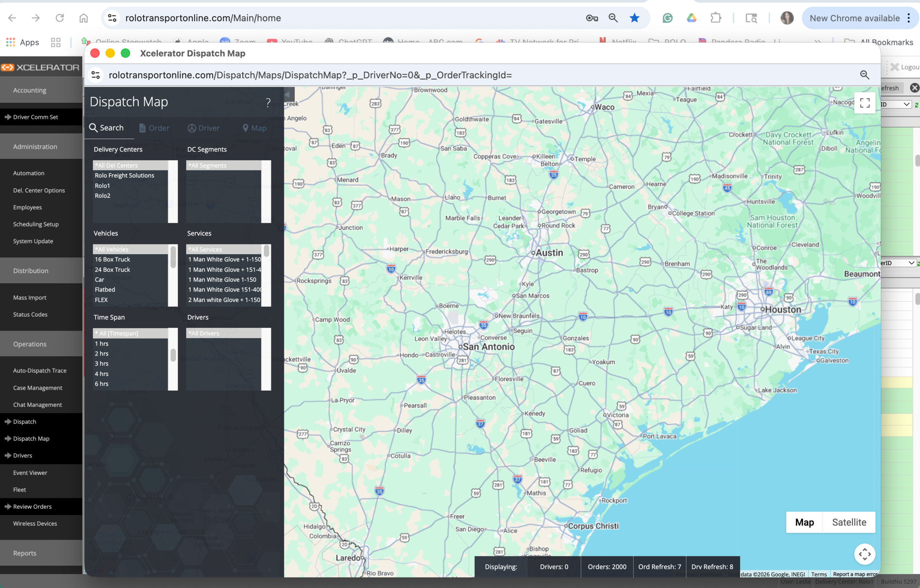Switch to the Order tab
Viewport: 920px width, 588px height.
[154, 128]
